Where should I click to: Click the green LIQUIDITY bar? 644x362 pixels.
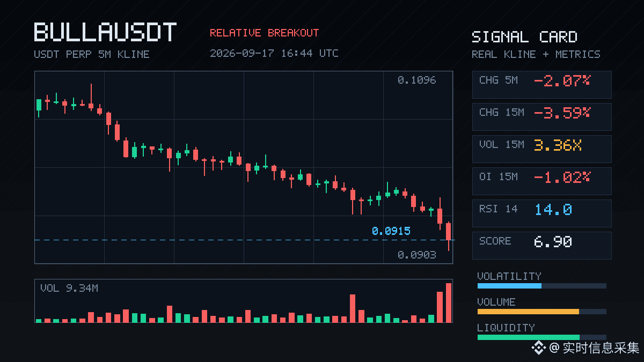click(x=529, y=337)
